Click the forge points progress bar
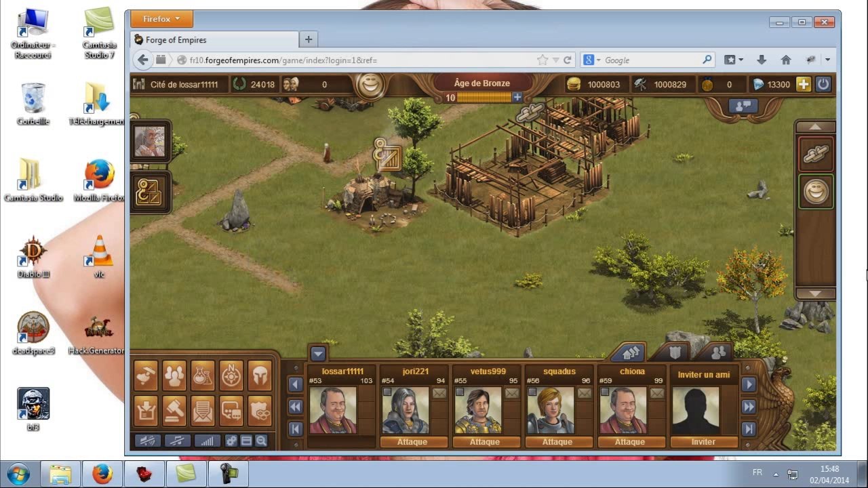This screenshot has height=488, width=868. point(484,98)
